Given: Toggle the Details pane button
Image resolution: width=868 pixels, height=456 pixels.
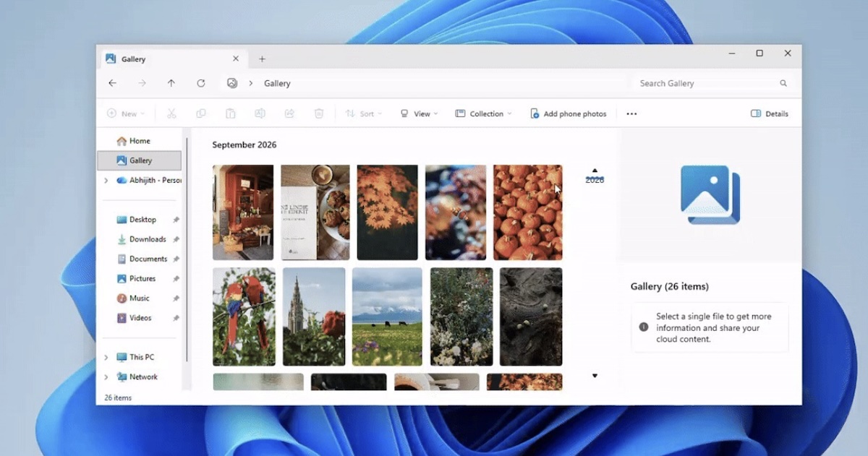Looking at the screenshot, I should point(770,113).
